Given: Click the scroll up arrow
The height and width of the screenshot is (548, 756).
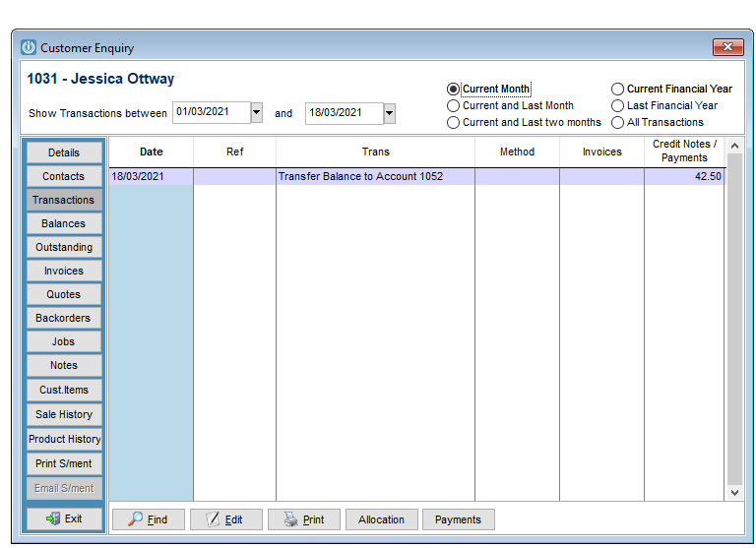Looking at the screenshot, I should (734, 146).
